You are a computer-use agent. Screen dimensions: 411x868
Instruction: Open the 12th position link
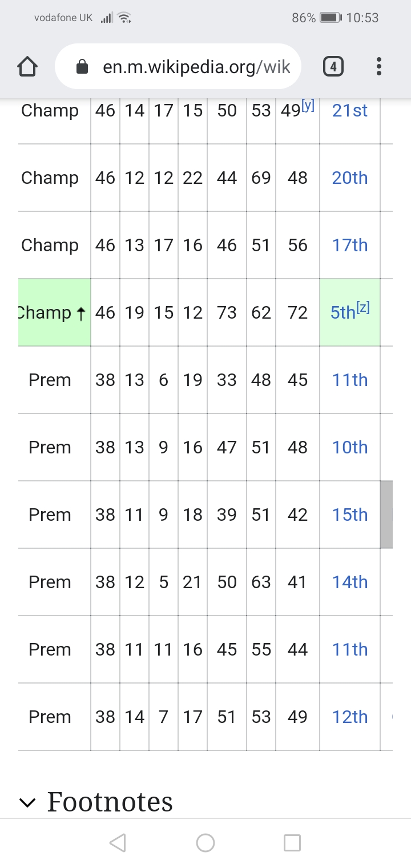[x=349, y=717]
